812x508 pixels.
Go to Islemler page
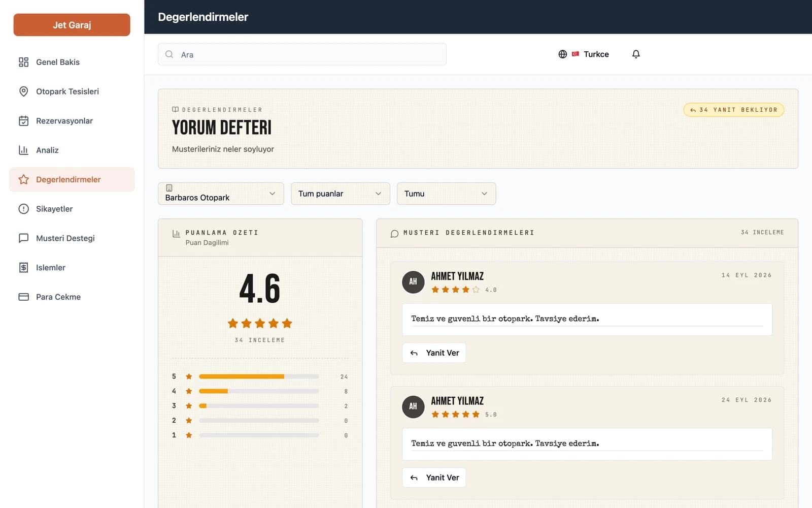(x=72, y=268)
